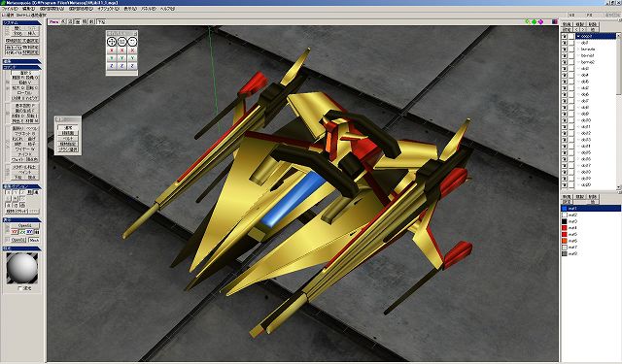The image size is (622, 364).
Task: Click 削除 button in object panel
Action: [x=592, y=24]
